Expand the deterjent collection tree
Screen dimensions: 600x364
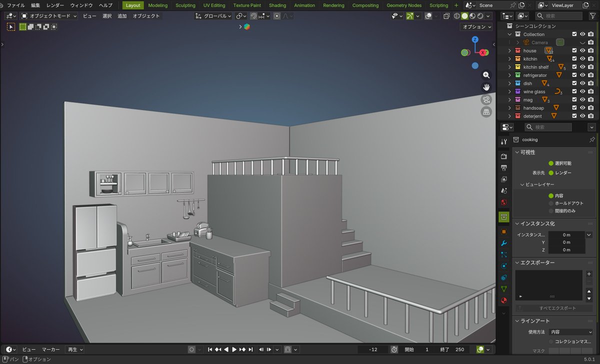click(x=510, y=116)
